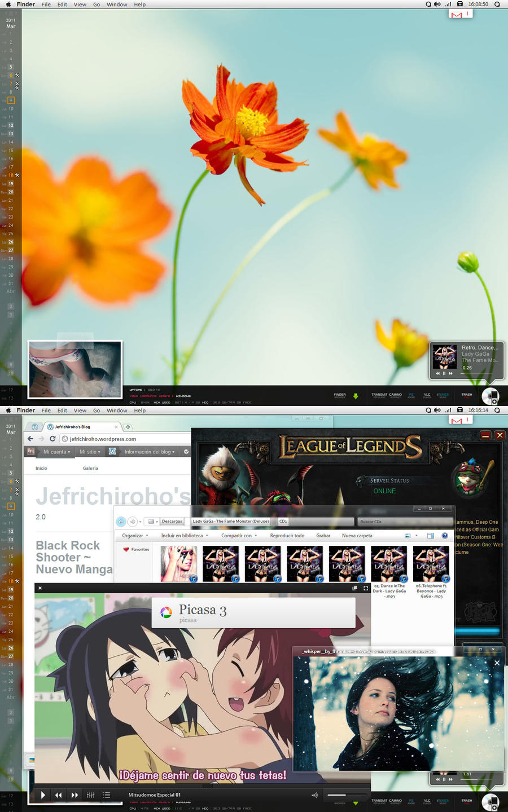This screenshot has height=812, width=508.
Task: Open File menu in the 16:08:50 menu bar
Action: click(46, 5)
